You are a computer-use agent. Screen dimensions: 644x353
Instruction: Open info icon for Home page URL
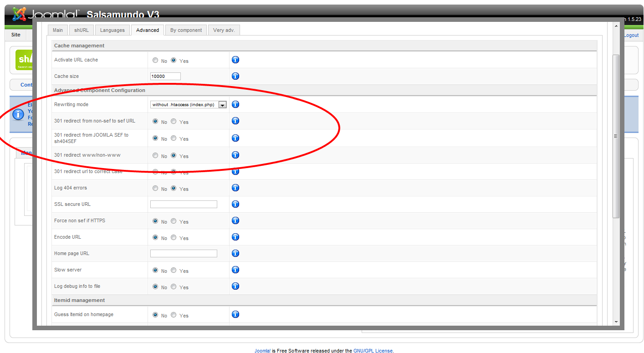235,253
